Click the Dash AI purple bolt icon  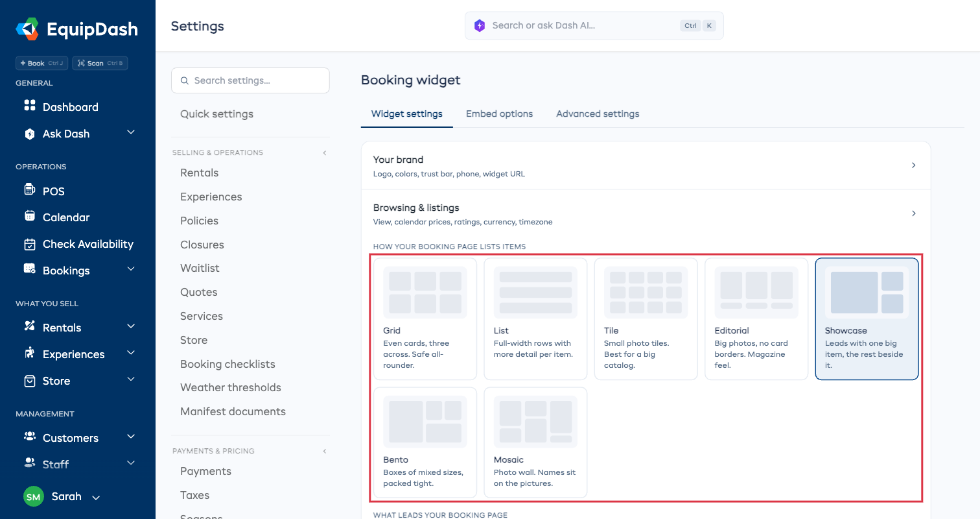[x=480, y=25]
